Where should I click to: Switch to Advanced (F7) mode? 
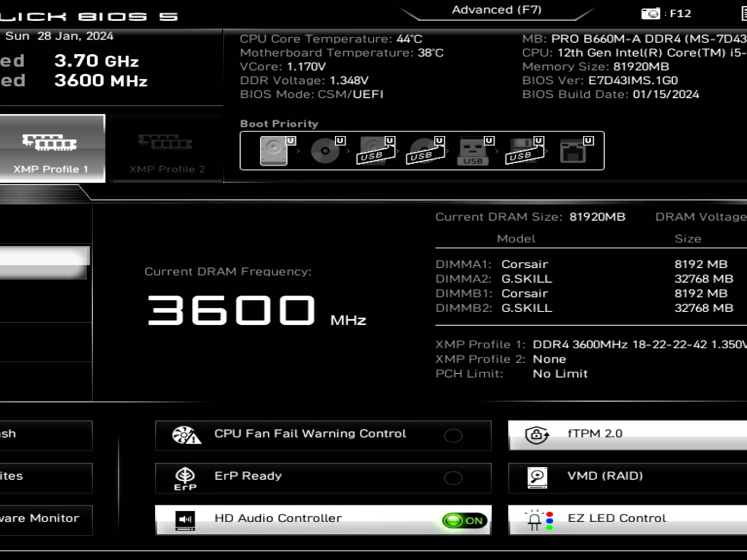[x=497, y=10]
